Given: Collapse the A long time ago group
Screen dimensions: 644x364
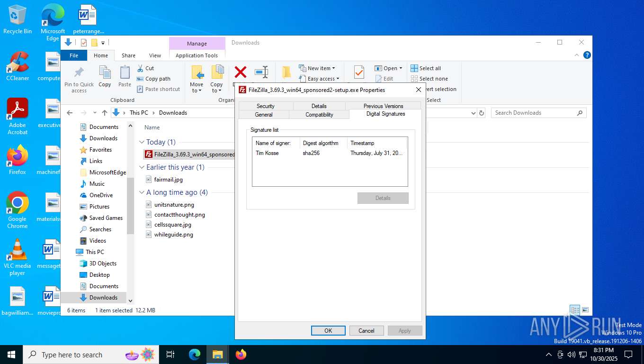Looking at the screenshot, I should 142,192.
